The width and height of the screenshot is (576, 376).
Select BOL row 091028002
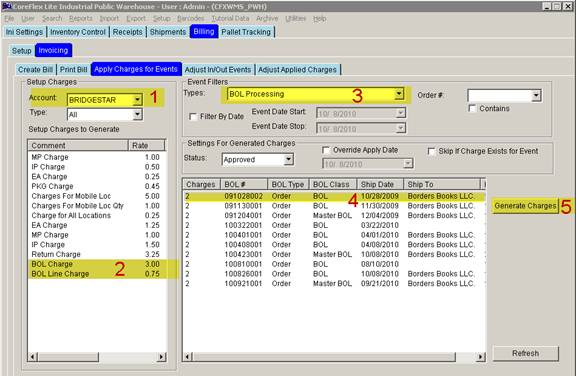point(334,196)
